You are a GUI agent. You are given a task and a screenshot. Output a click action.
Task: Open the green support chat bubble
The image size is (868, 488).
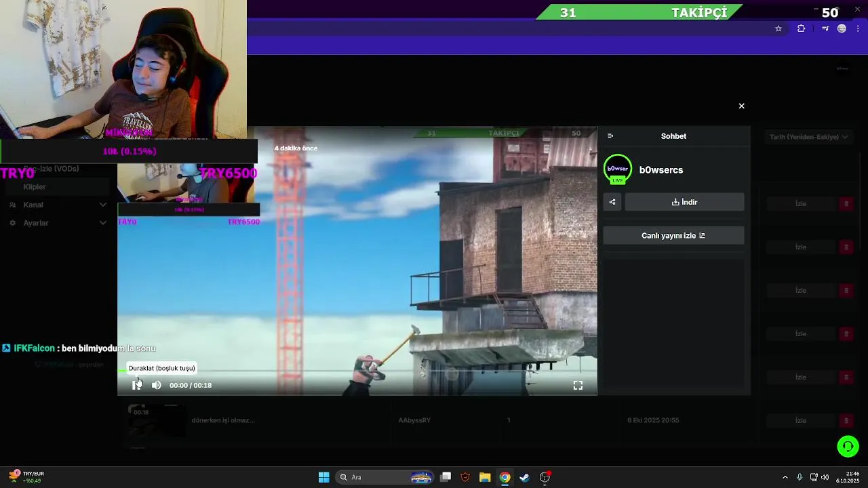click(848, 446)
